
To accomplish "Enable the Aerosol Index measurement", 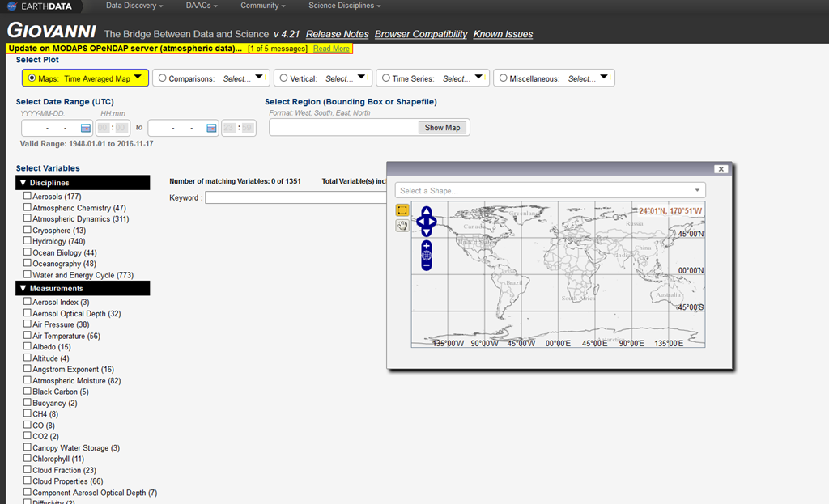I will (x=27, y=301).
